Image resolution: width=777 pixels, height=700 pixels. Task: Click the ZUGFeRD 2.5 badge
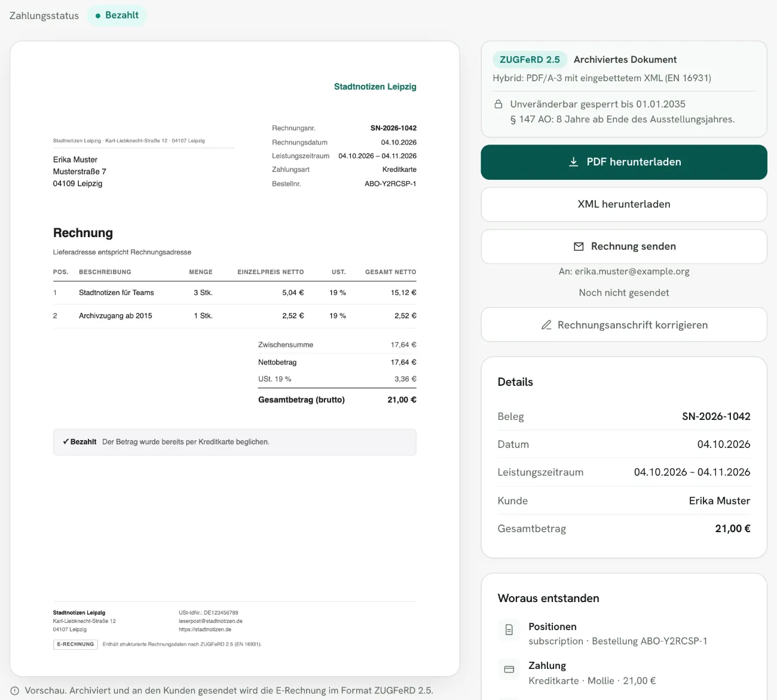point(530,60)
